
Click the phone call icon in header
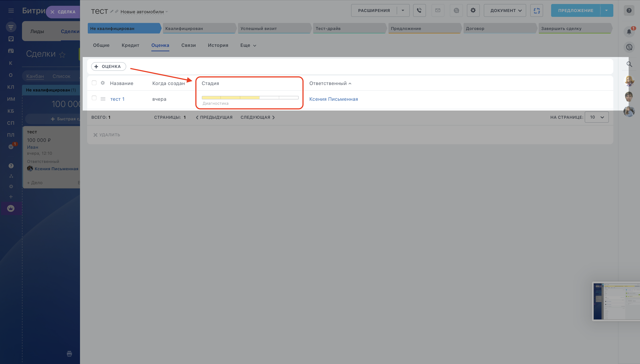[x=419, y=10]
